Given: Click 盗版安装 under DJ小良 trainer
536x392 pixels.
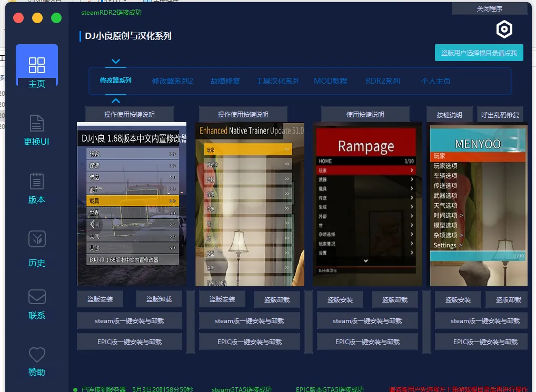Looking at the screenshot, I should coord(100,299).
